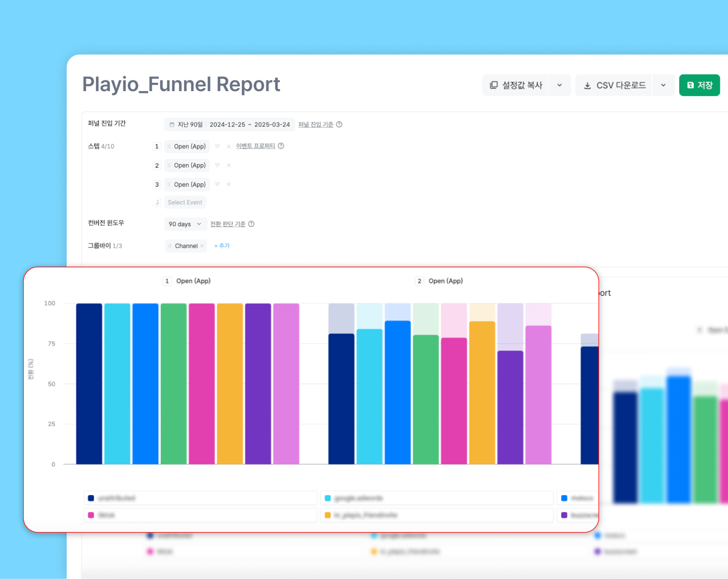Click help icon beside 전환 판단 기준

[251, 224]
